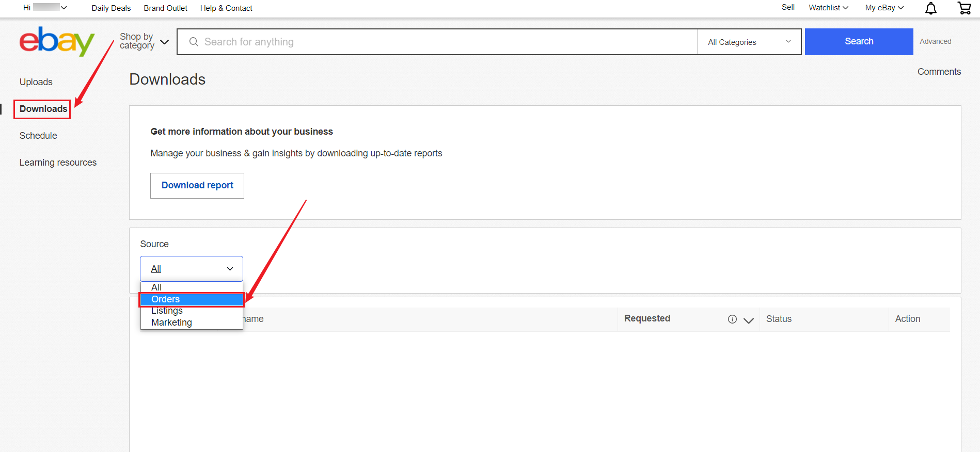The image size is (980, 452).
Task: Open the Help & Contact link
Action: [x=226, y=8]
